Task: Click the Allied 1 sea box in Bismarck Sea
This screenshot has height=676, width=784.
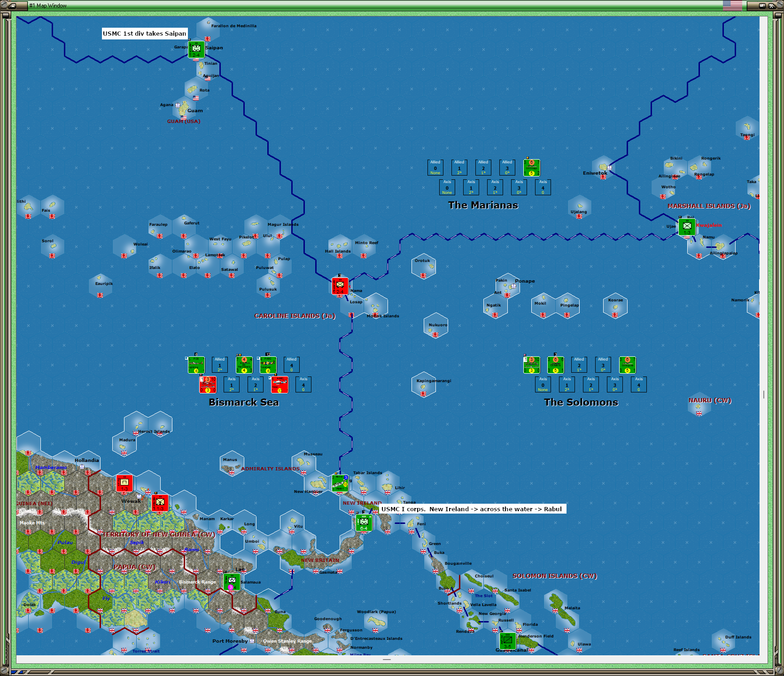Action: [x=220, y=365]
